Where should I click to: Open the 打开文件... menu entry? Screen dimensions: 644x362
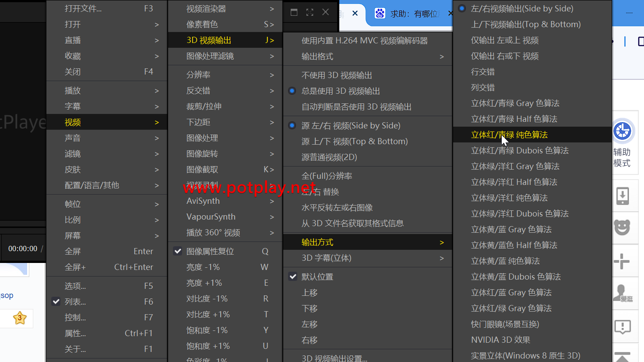(107, 9)
